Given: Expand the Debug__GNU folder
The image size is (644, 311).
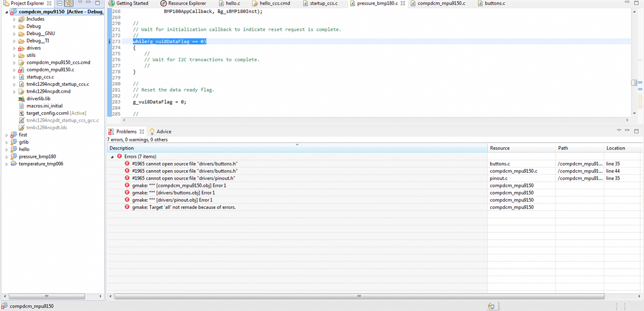Looking at the screenshot, I should (14, 34).
